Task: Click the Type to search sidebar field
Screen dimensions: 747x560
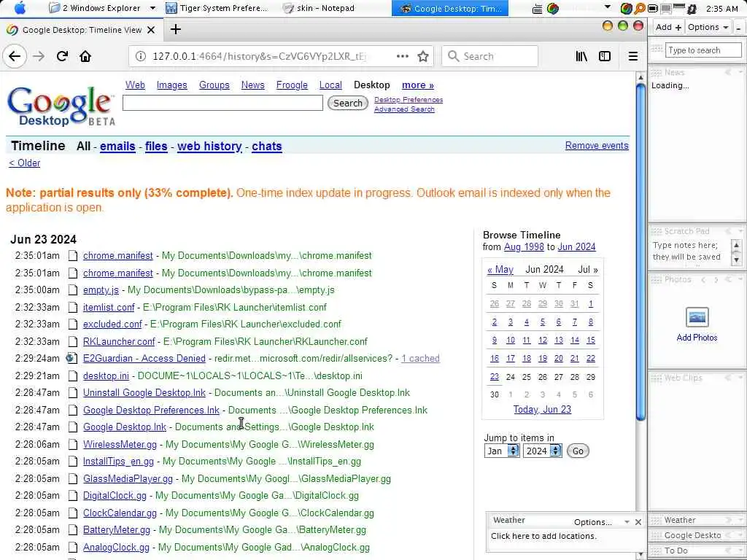Action: (x=704, y=50)
